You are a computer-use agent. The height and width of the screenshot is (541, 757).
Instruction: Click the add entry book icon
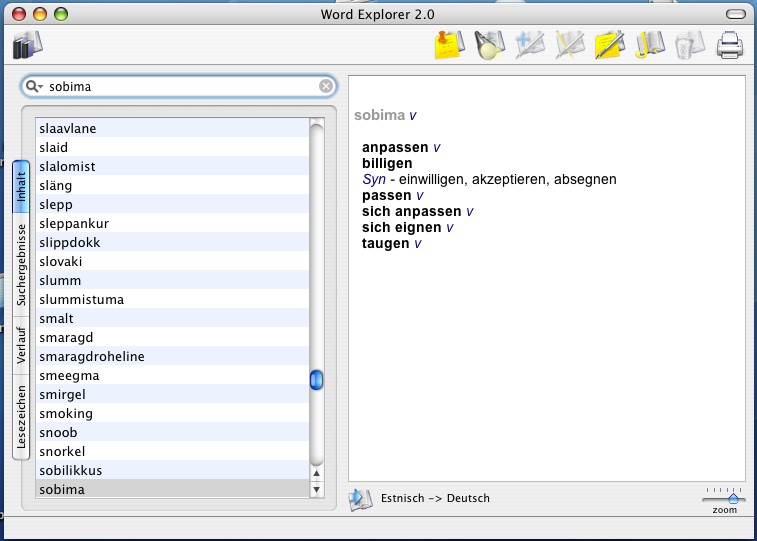(530, 45)
